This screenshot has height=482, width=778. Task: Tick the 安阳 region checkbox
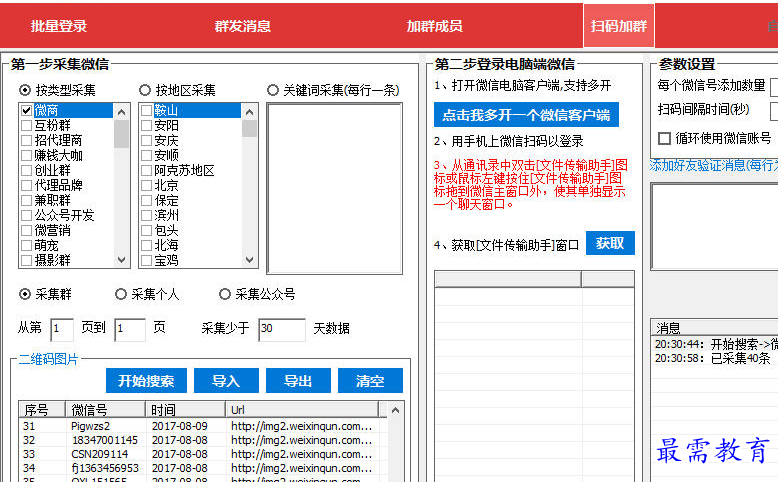146,125
